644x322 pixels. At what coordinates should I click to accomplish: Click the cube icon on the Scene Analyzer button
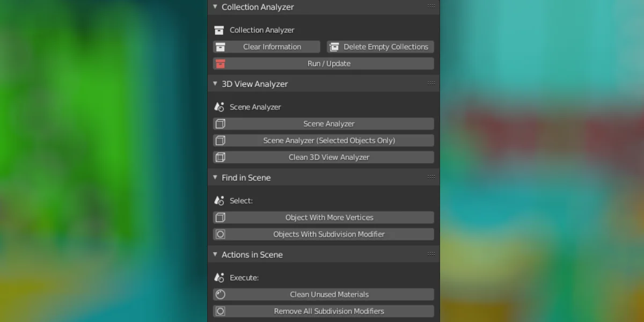point(221,123)
